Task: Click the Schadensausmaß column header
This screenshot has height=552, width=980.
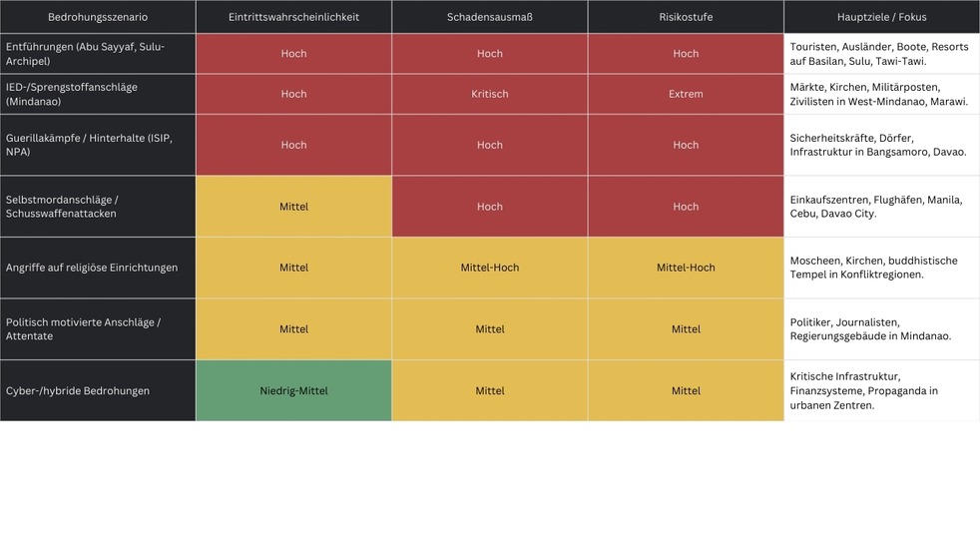Action: (489, 17)
